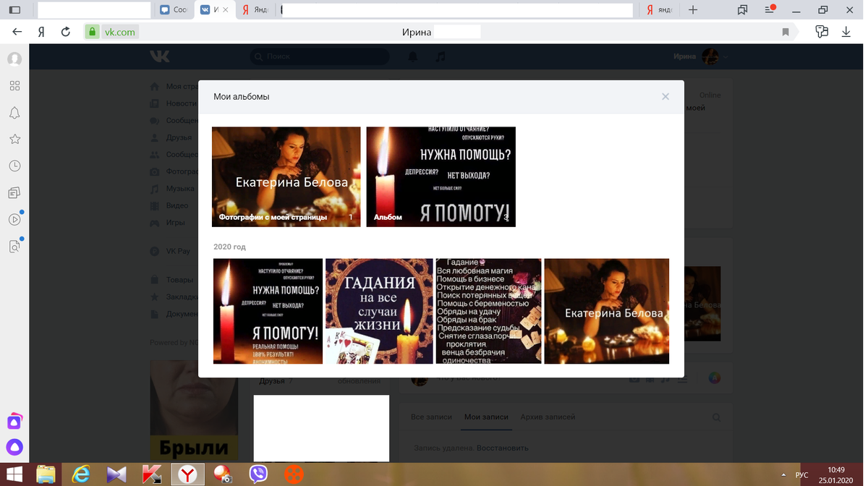
Task: Launch Internet Explorer from taskbar
Action: (x=81, y=474)
